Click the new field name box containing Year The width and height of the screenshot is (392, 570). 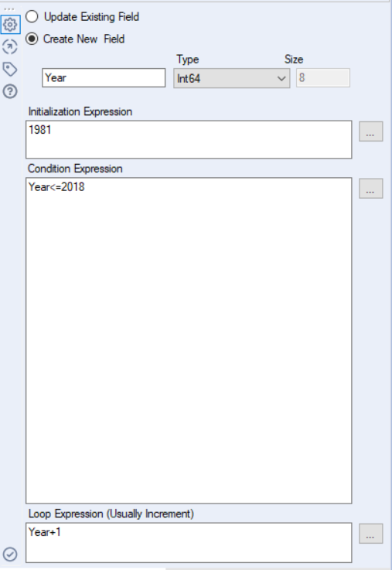pyautogui.click(x=104, y=78)
